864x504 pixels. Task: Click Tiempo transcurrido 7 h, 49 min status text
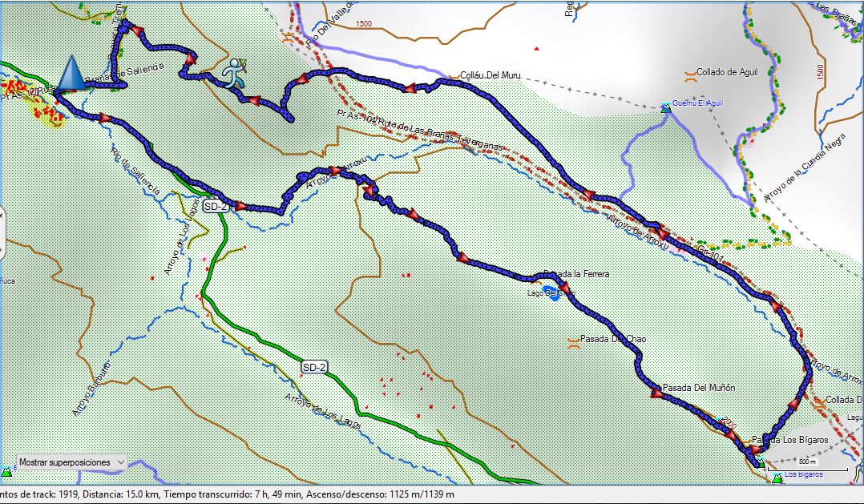(x=234, y=494)
